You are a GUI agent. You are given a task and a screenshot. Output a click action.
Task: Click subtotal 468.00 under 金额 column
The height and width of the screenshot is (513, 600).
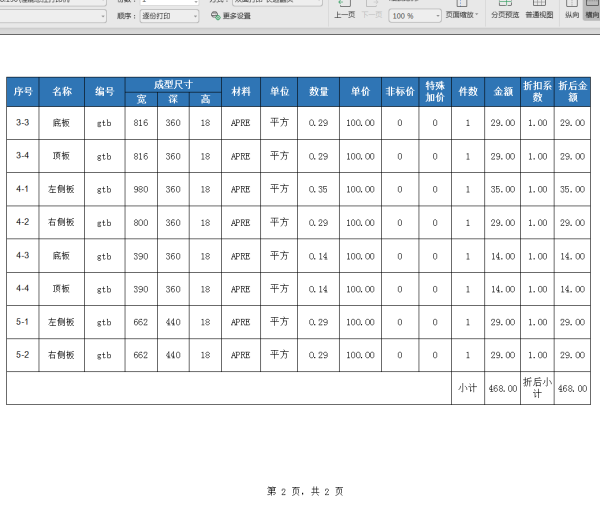pos(503,389)
